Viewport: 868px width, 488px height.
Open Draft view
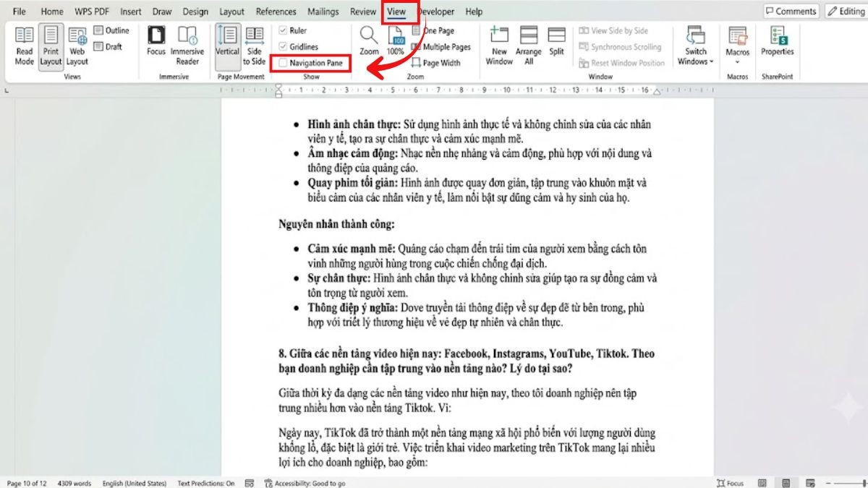108,47
